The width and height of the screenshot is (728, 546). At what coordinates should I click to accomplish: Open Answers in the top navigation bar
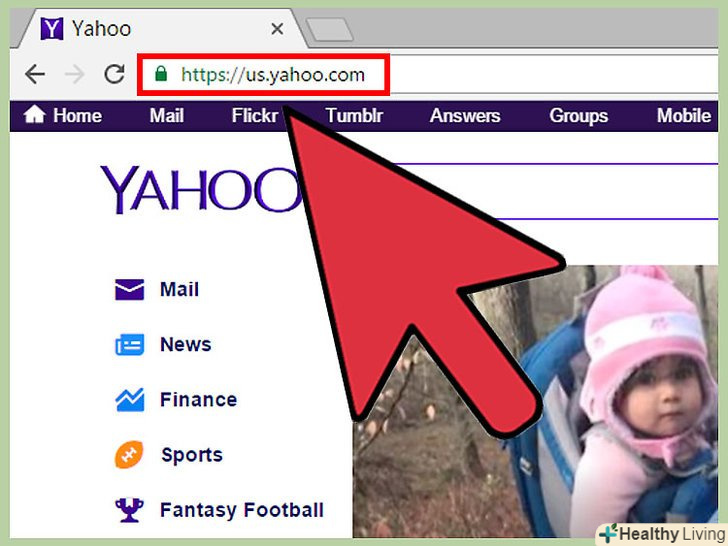pyautogui.click(x=465, y=116)
